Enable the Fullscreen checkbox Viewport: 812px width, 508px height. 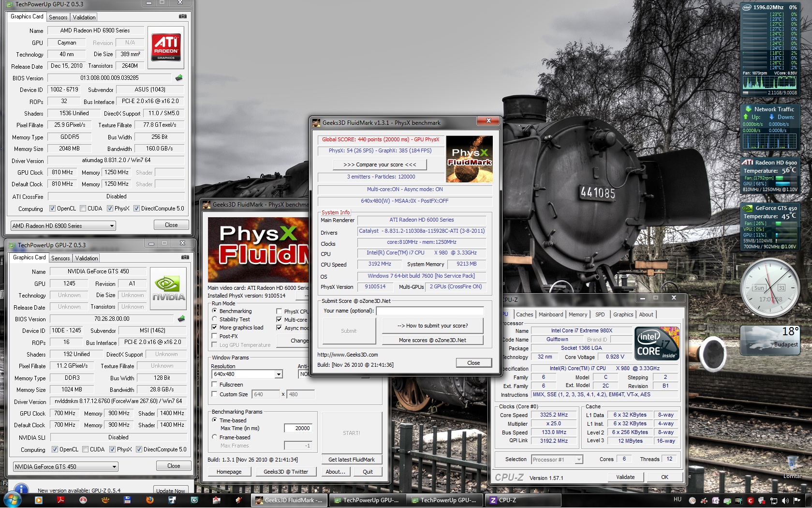pyautogui.click(x=215, y=385)
